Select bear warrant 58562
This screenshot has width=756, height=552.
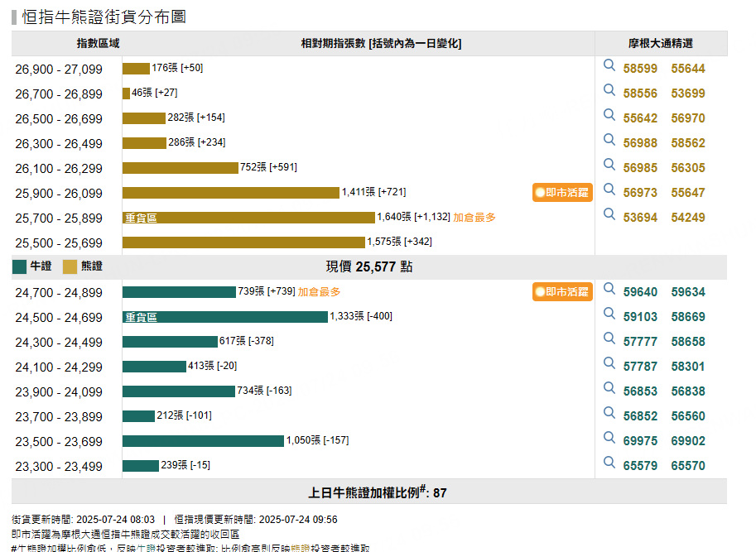point(688,143)
